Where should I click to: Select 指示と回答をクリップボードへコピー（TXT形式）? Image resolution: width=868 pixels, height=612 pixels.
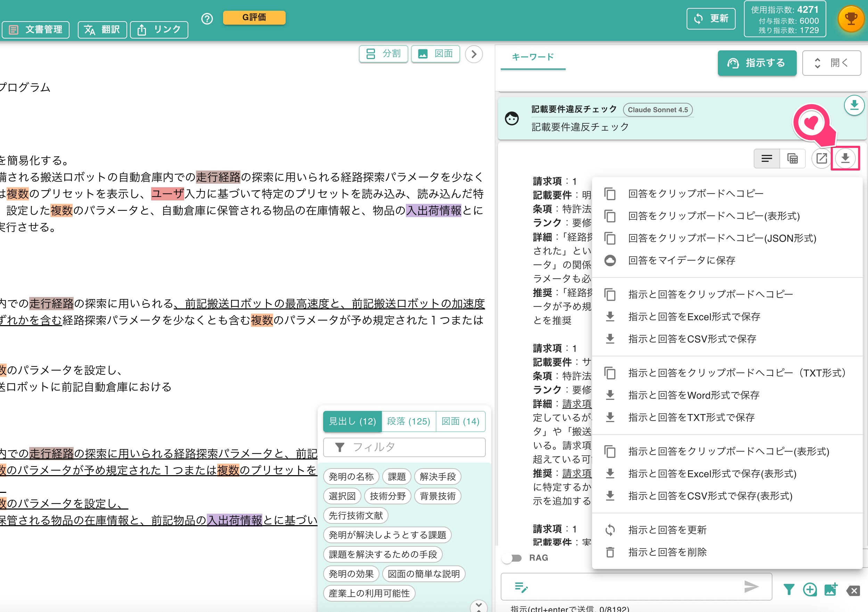[727, 373]
